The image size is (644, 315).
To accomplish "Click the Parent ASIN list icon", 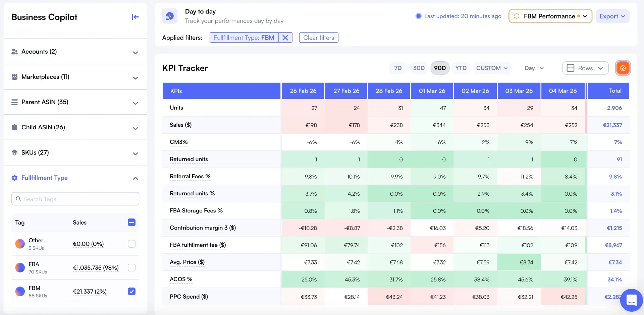I will click(x=14, y=102).
